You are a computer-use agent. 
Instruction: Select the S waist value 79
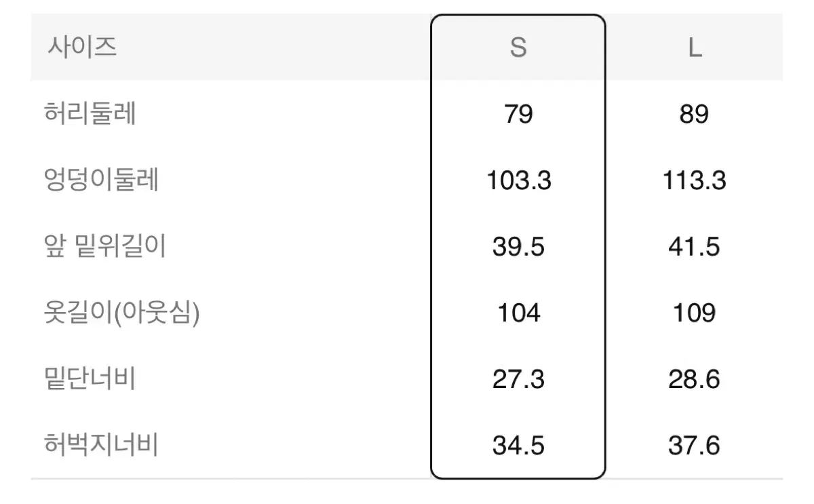[518, 114]
